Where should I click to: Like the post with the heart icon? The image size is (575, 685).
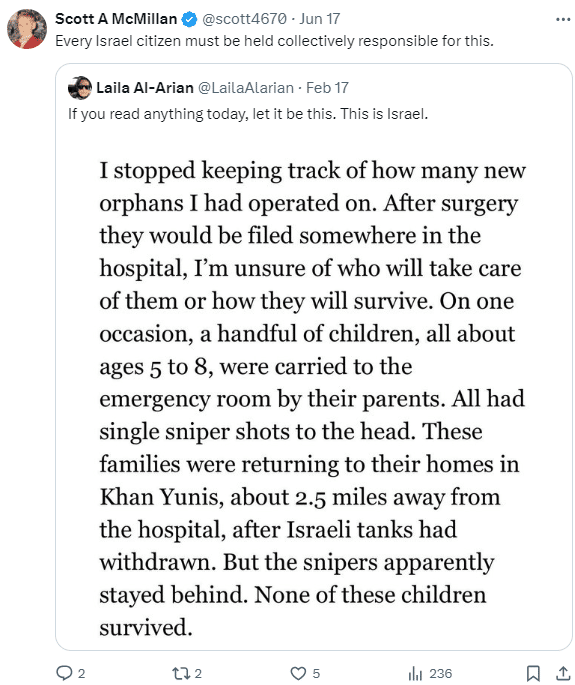pos(298,673)
